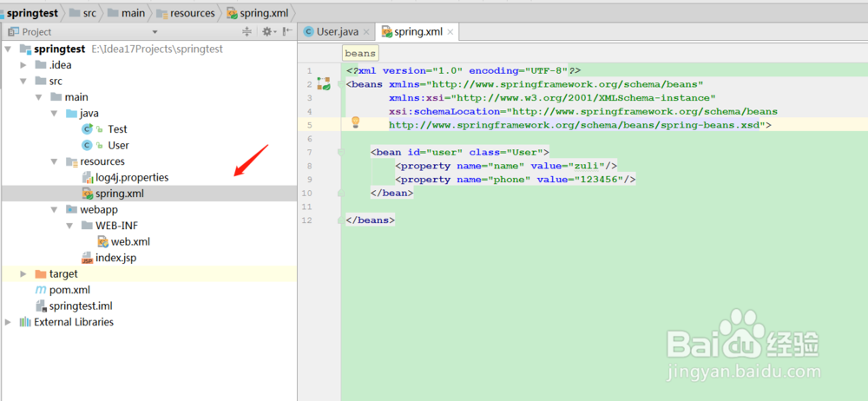Collapse the main folder arrow

(x=39, y=97)
